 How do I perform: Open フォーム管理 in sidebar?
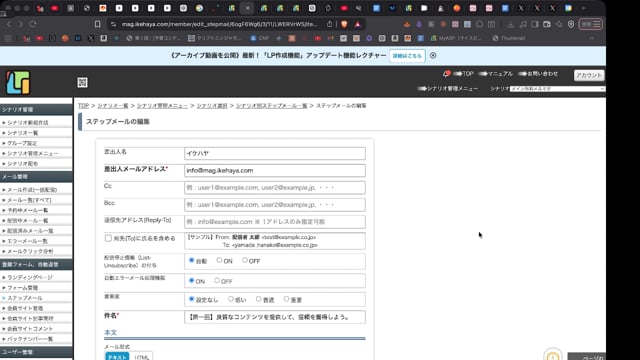point(22,288)
